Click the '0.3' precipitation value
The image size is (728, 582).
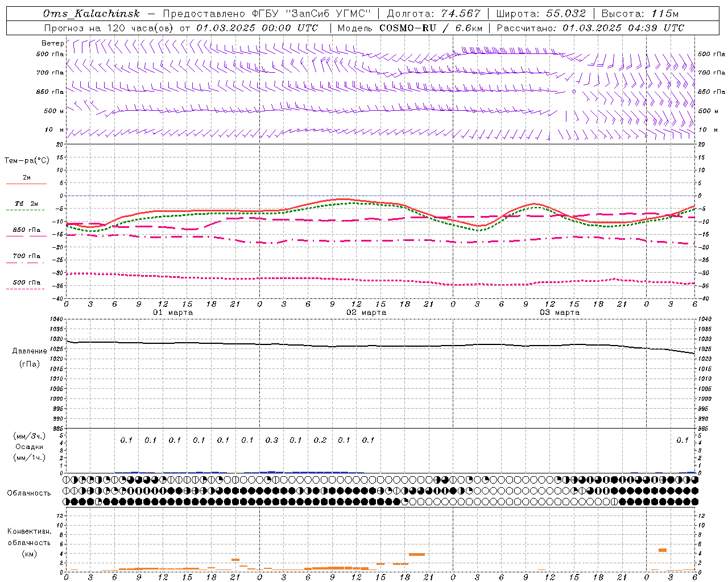[272, 440]
